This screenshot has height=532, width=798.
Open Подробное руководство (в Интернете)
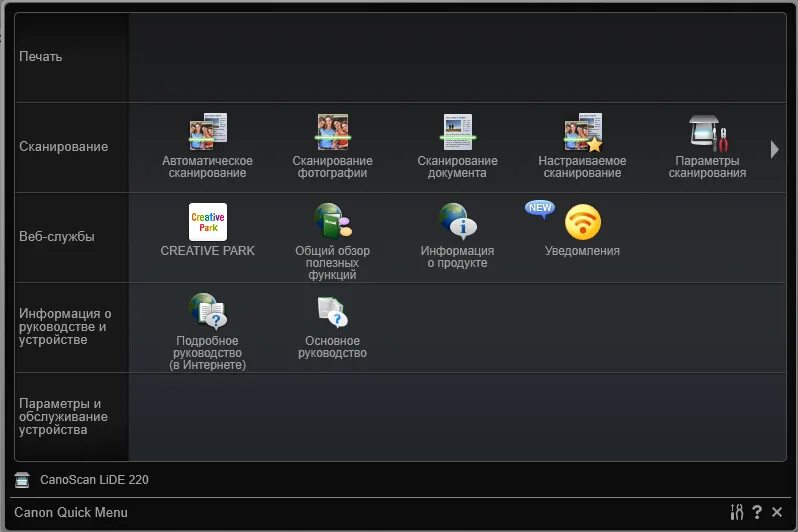pos(208,331)
